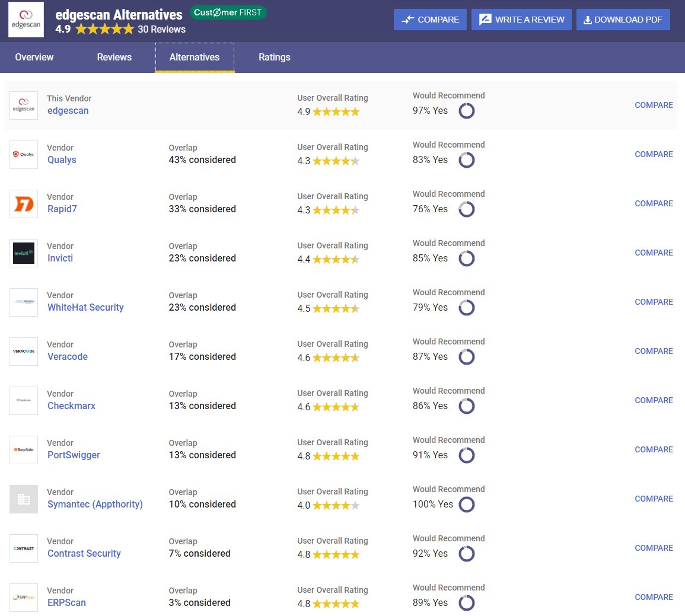Go to the Ratings tab

(275, 57)
